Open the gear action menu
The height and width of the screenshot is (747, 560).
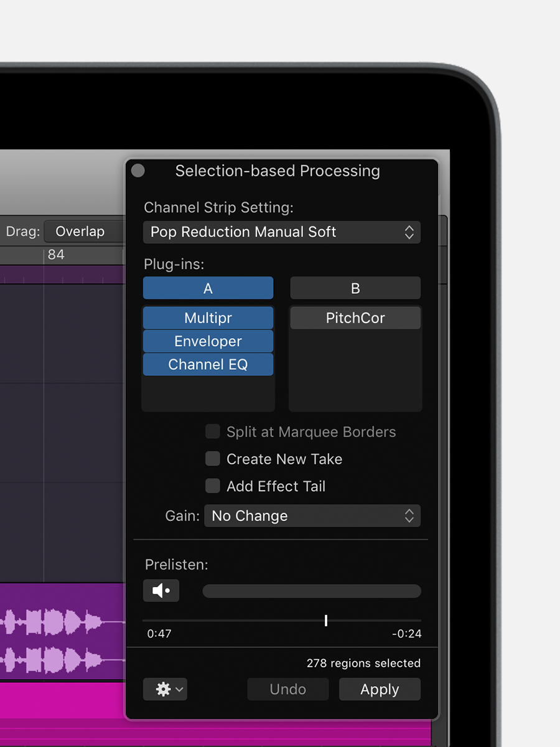click(165, 689)
